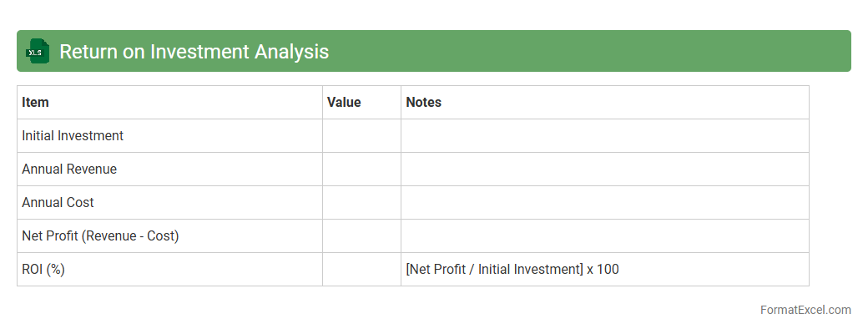Select the ROI (%) value cell
Screen dimensions: 868x334
tap(361, 270)
